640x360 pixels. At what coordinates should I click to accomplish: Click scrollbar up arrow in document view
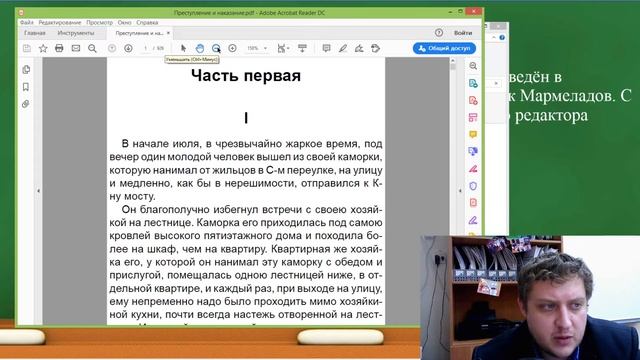point(453,60)
